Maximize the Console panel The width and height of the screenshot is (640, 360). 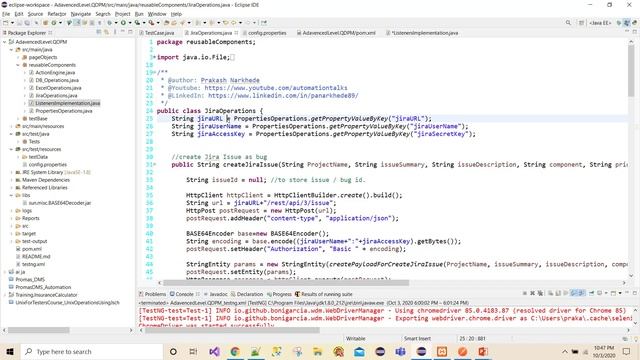pos(635,293)
